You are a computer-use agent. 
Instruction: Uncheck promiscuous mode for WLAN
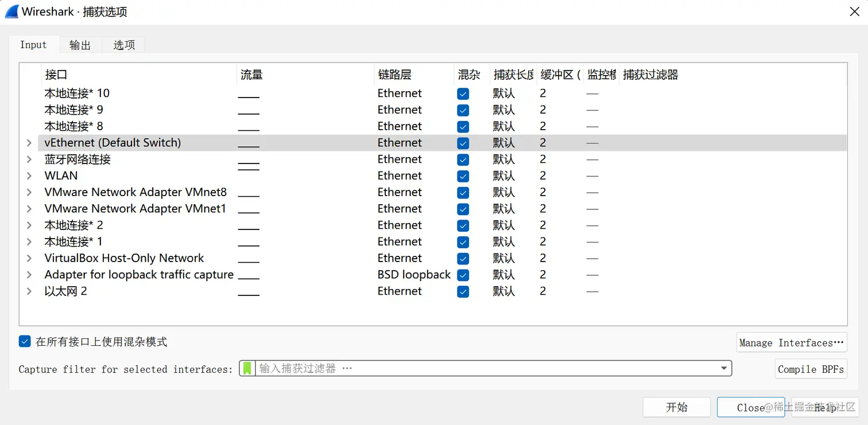coord(463,176)
